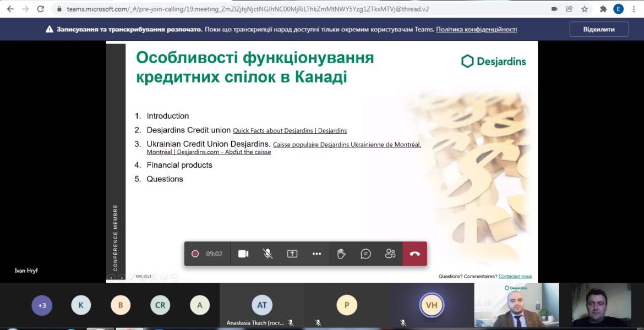The height and width of the screenshot is (330, 644).
Task: Go back in browser history
Action: point(10,9)
